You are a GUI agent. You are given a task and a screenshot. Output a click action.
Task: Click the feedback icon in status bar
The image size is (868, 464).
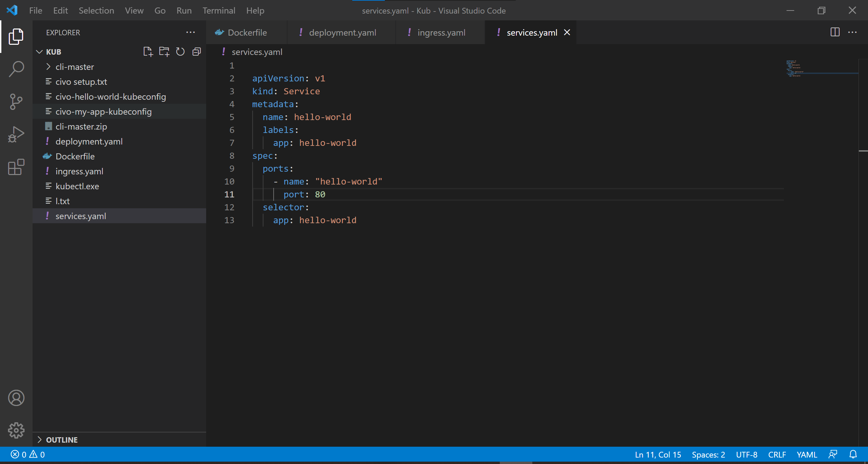coord(833,455)
